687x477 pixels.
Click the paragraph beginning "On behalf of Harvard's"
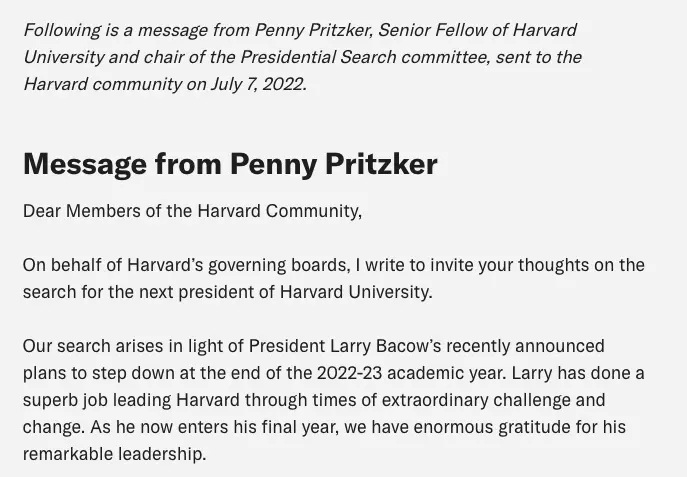pyautogui.click(x=333, y=279)
